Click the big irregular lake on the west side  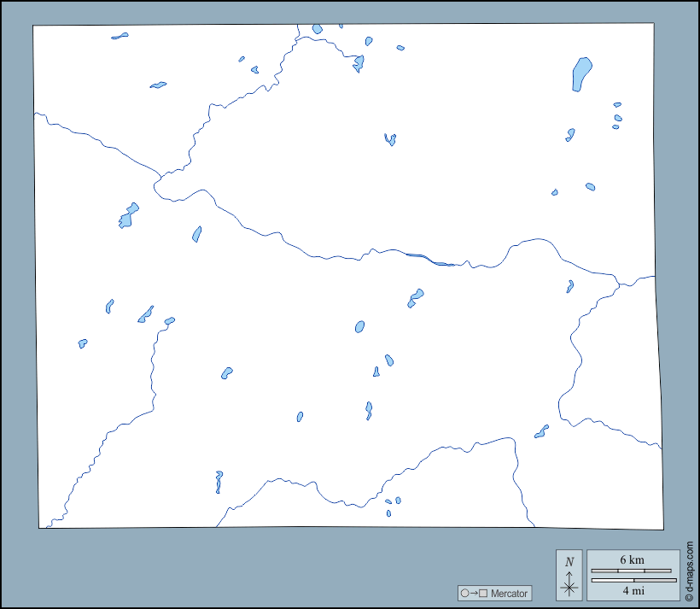pos(127,216)
